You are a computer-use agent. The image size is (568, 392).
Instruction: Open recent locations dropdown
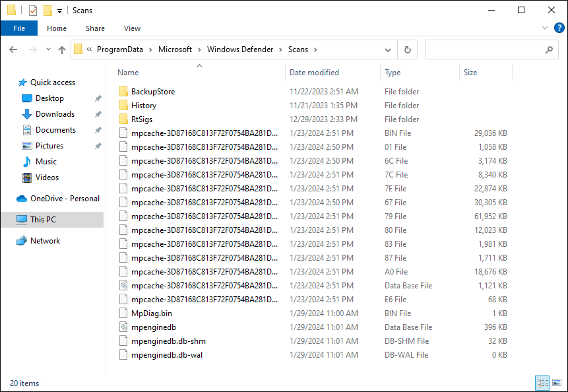tap(48, 49)
